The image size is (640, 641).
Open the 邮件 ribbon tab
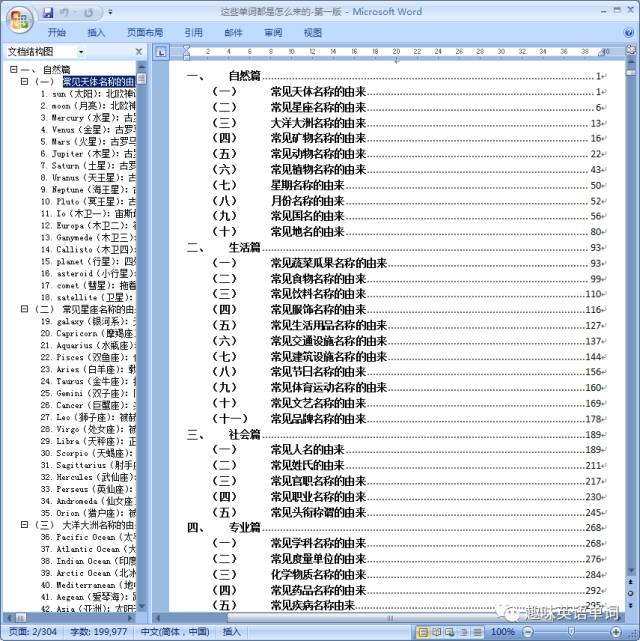tap(233, 32)
